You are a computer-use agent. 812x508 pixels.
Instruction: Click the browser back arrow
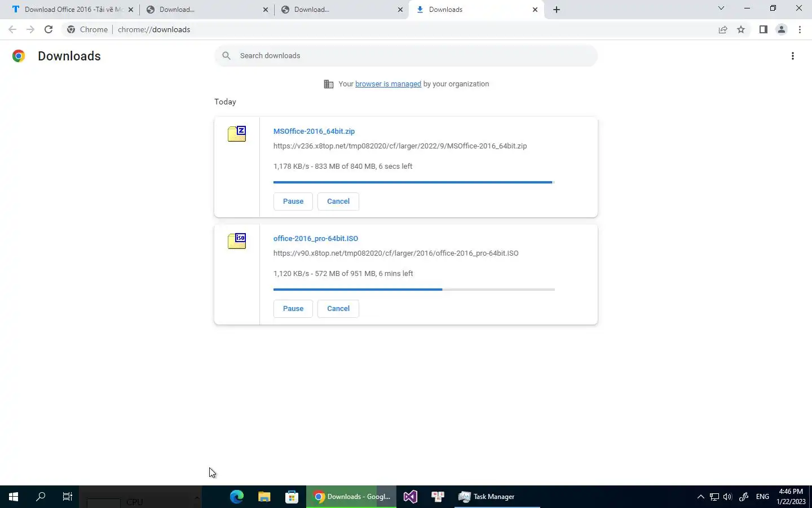[x=12, y=29]
